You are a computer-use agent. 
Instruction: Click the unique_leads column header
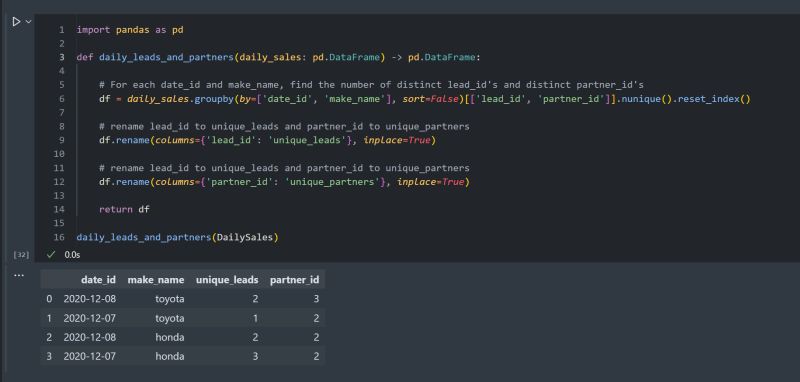227,280
